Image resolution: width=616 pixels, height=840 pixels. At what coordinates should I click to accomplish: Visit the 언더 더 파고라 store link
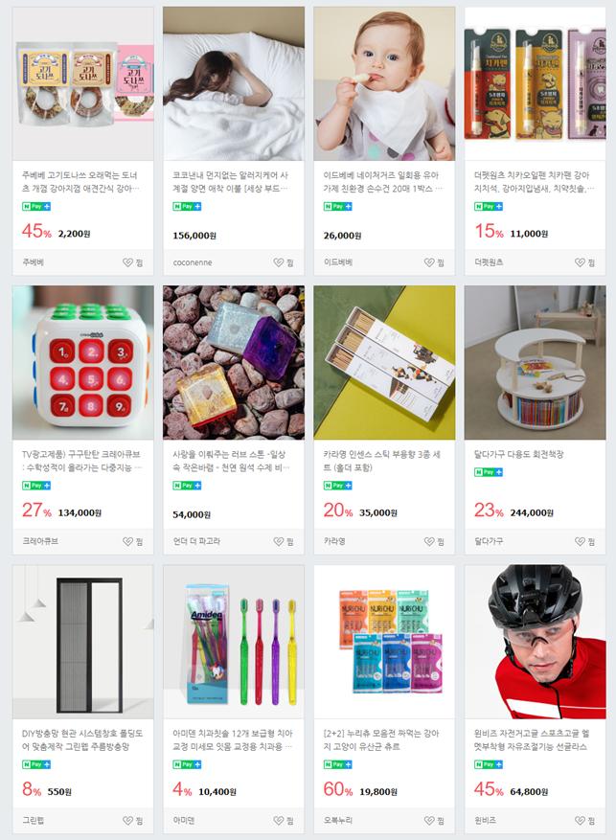(x=196, y=541)
